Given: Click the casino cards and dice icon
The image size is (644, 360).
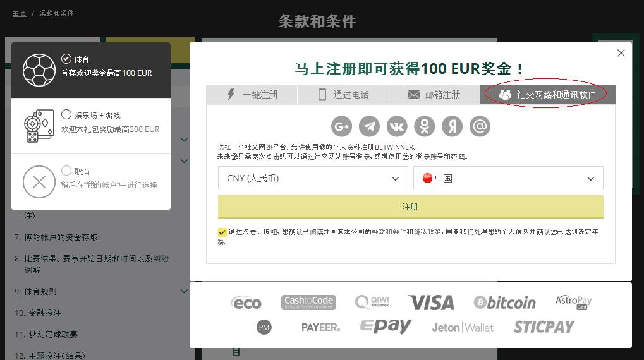Looking at the screenshot, I should [x=39, y=126].
